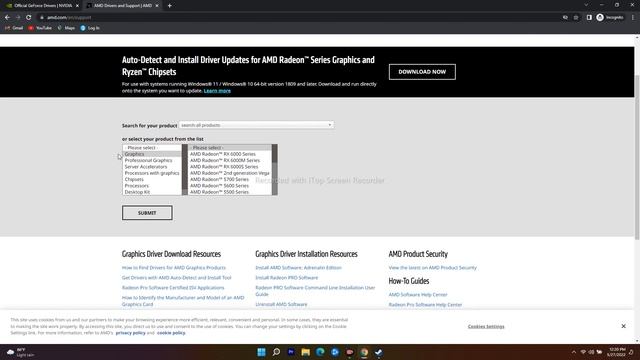640x360 pixels.
Task: Select Processors in category list
Action: point(152,186)
